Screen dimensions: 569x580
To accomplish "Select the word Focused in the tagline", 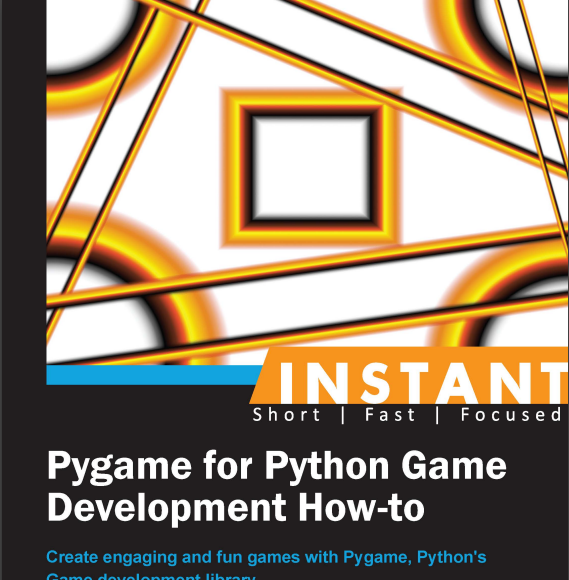I will (511, 415).
